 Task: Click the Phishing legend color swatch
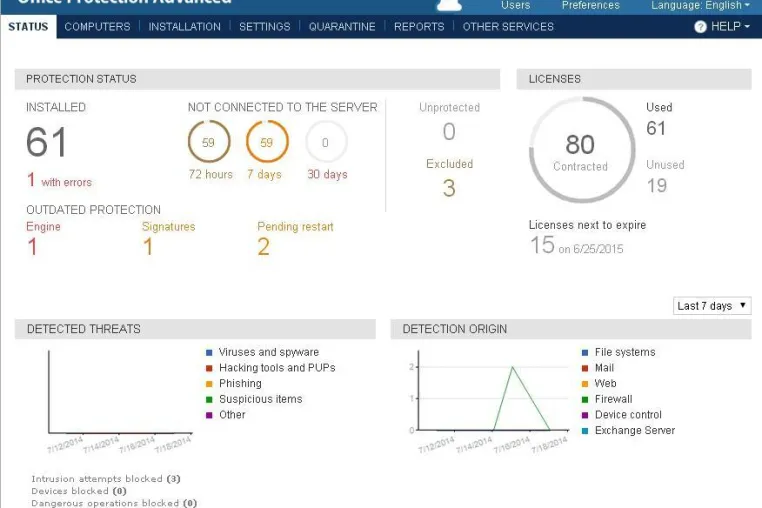(209, 384)
